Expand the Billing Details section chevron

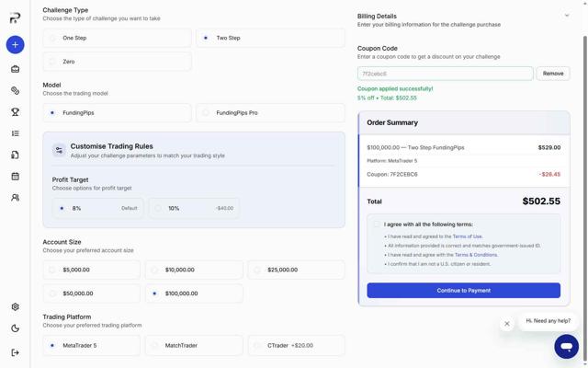567,16
